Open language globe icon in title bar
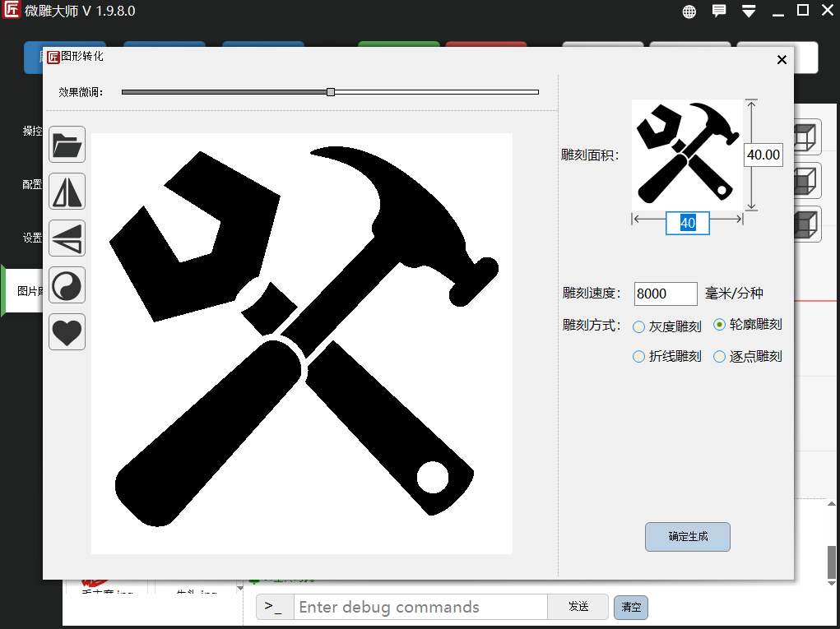This screenshot has width=840, height=629. [689, 12]
